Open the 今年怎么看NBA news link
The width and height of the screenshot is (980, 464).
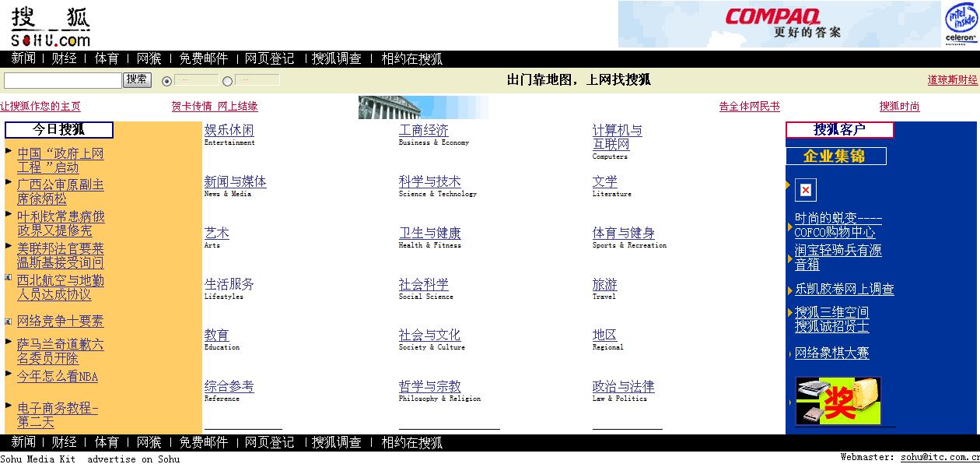pos(58,377)
